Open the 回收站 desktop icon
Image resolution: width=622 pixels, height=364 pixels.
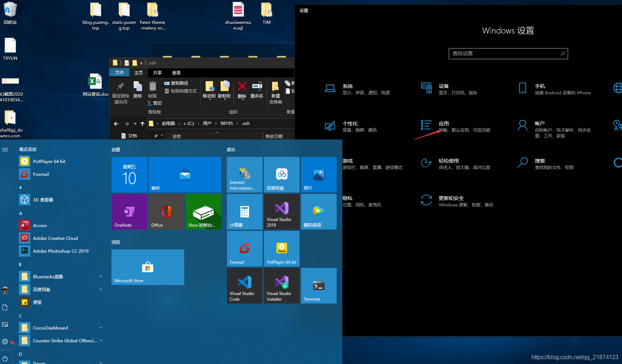click(x=10, y=14)
